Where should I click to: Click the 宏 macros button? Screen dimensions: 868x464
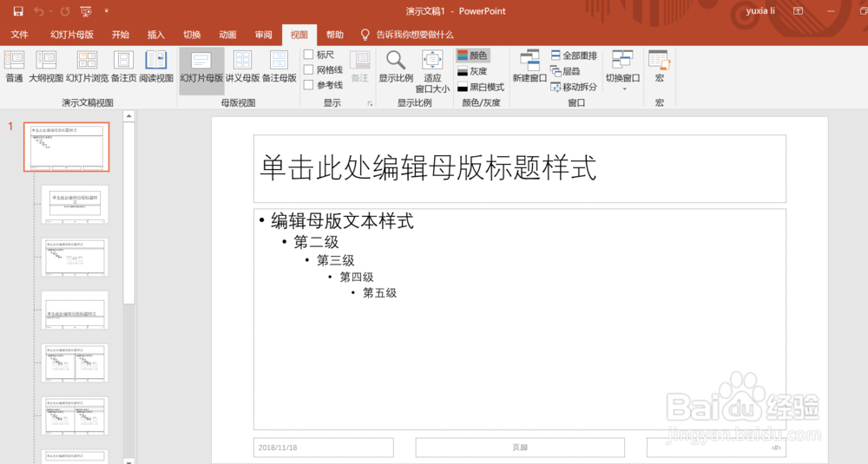(660, 67)
